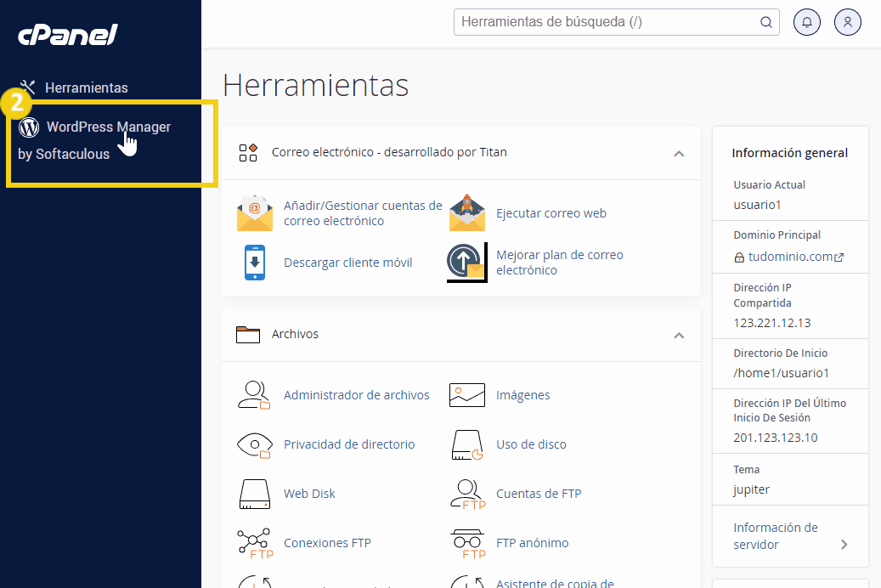Screen dimensions: 881x588
Task: Click the file manager person icon
Action: click(255, 394)
